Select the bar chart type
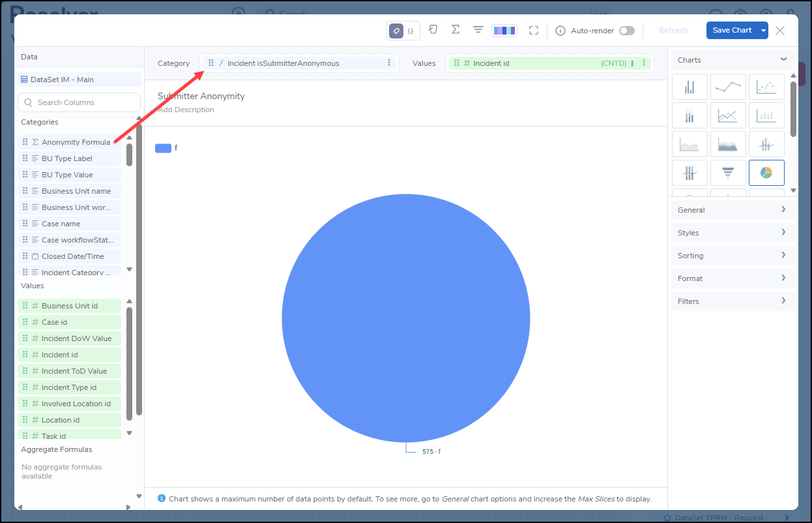 click(x=689, y=87)
